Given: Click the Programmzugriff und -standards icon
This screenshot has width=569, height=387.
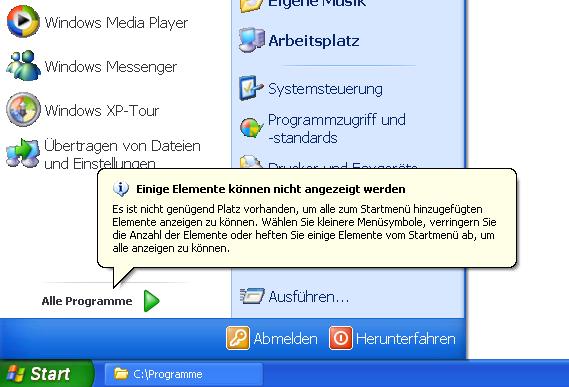Looking at the screenshot, I should click(x=251, y=128).
